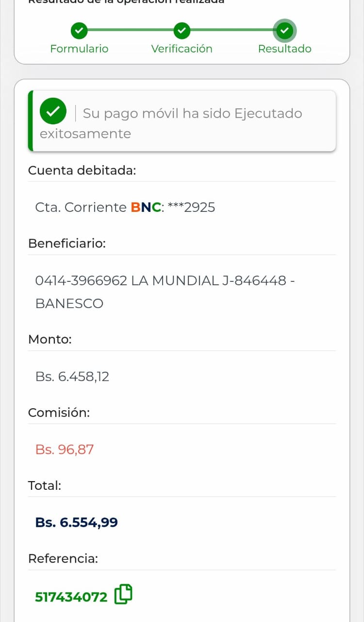Viewport: 364px width, 622px height.
Task: Tap the green success checkmark in the banner
Action: (x=53, y=112)
